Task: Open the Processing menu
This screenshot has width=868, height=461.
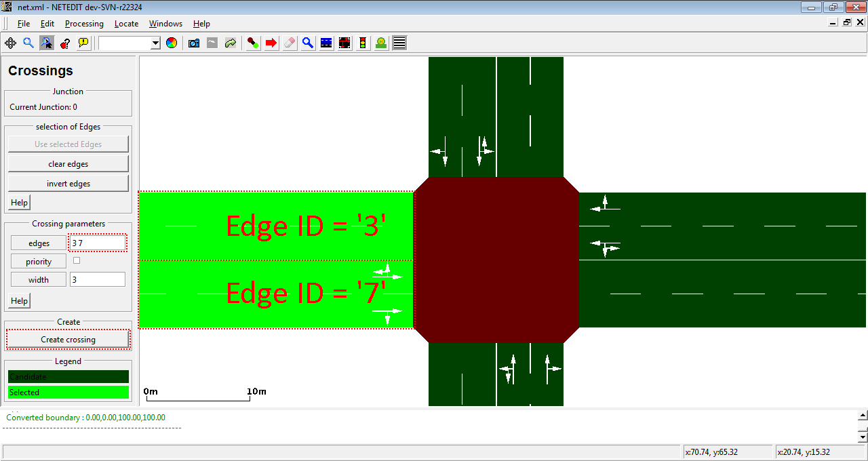Action: click(x=84, y=24)
